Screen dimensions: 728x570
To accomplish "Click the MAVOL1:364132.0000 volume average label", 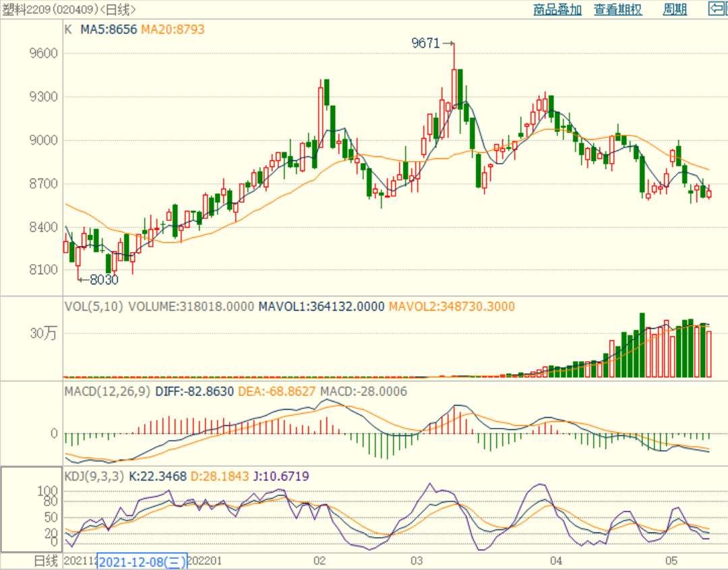I will (322, 307).
